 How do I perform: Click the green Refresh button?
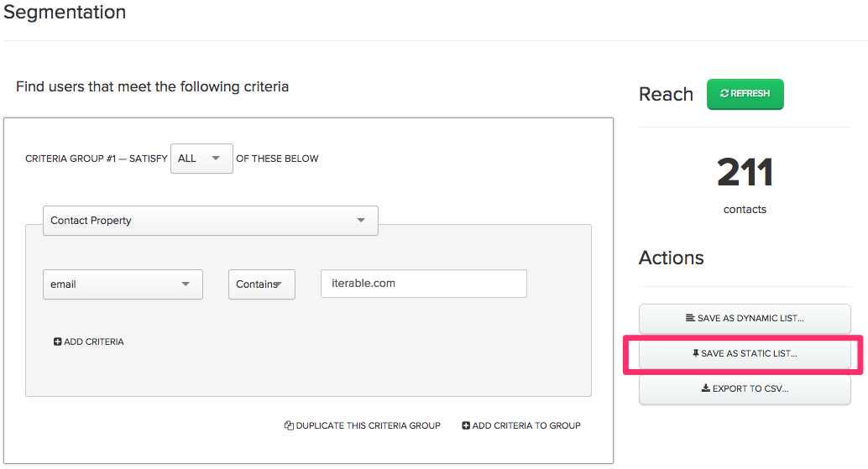point(745,94)
